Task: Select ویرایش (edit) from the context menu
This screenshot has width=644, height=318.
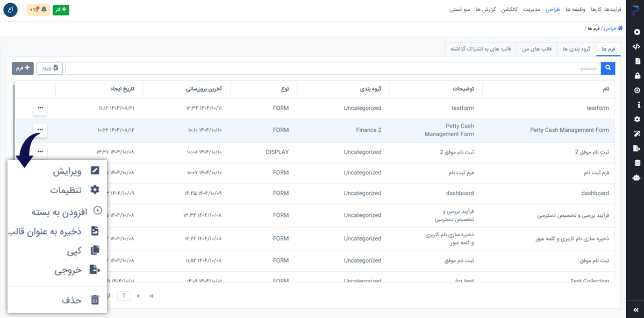Action: coord(75,172)
